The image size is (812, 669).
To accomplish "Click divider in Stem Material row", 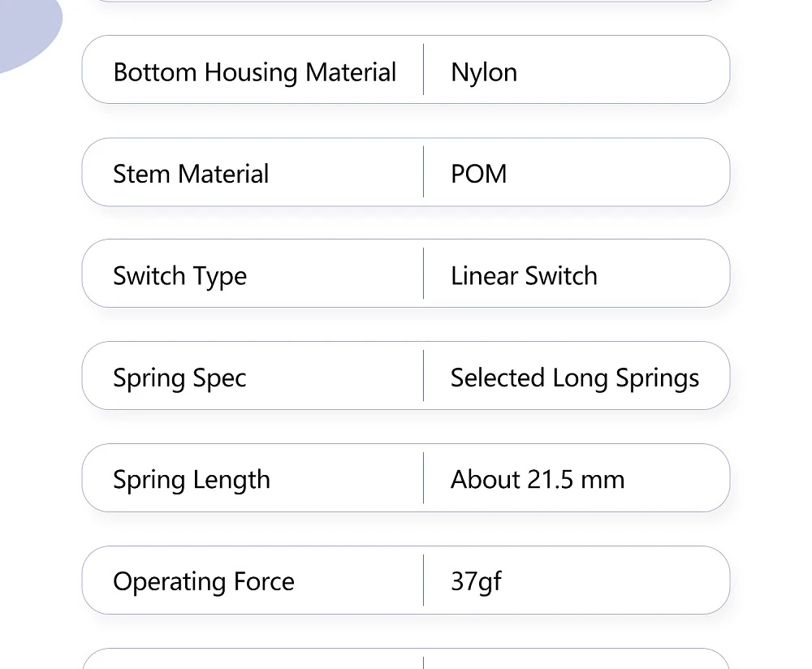I will (x=424, y=172).
